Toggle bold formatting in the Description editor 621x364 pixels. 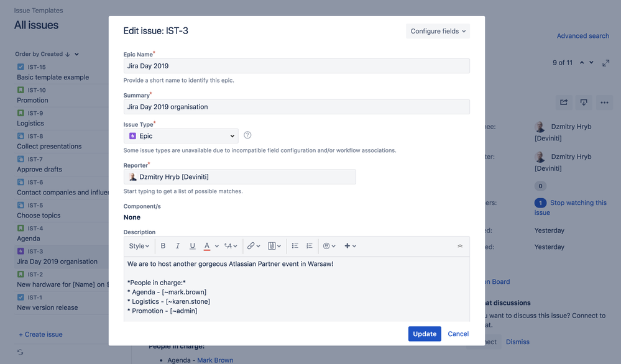pyautogui.click(x=163, y=245)
